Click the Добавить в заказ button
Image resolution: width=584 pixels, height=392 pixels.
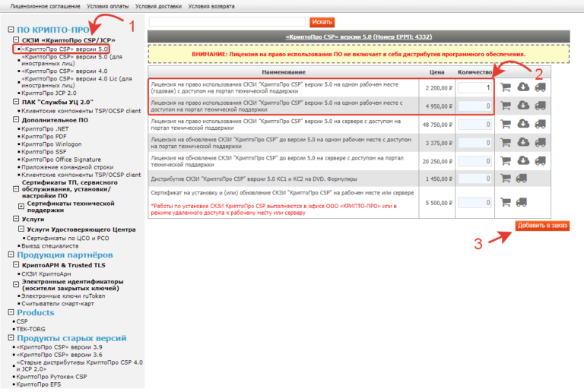pyautogui.click(x=542, y=226)
